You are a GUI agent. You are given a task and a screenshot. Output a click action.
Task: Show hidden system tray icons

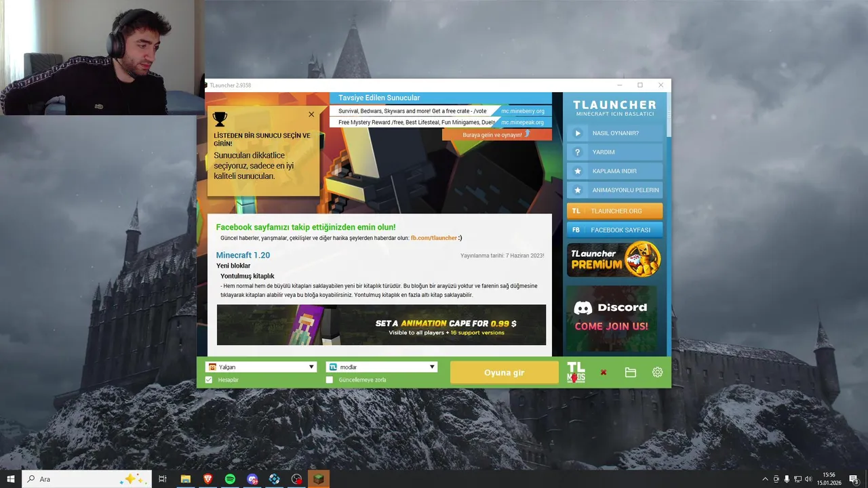pos(766,479)
